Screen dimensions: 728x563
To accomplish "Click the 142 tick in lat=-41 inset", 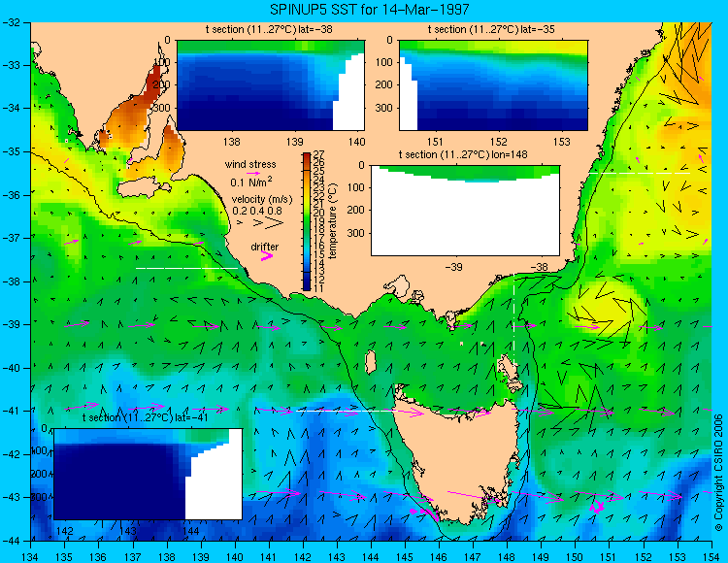I will point(64,531).
